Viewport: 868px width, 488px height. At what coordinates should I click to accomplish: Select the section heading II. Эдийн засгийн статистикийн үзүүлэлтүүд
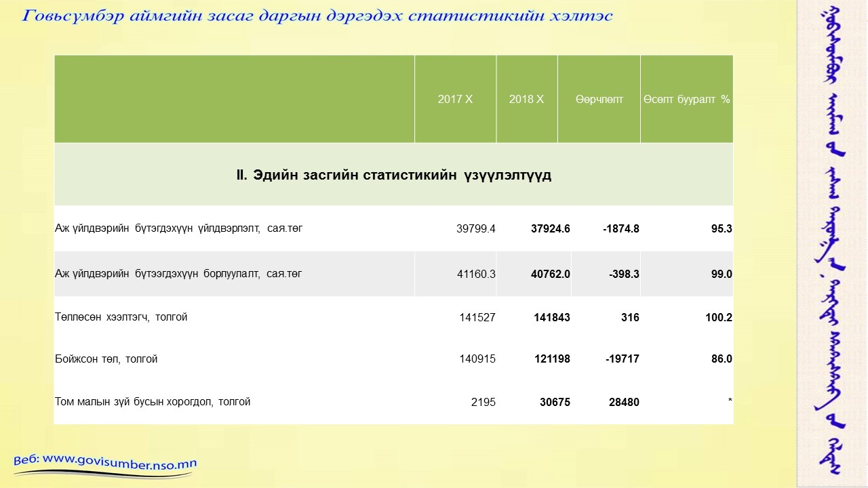[393, 175]
